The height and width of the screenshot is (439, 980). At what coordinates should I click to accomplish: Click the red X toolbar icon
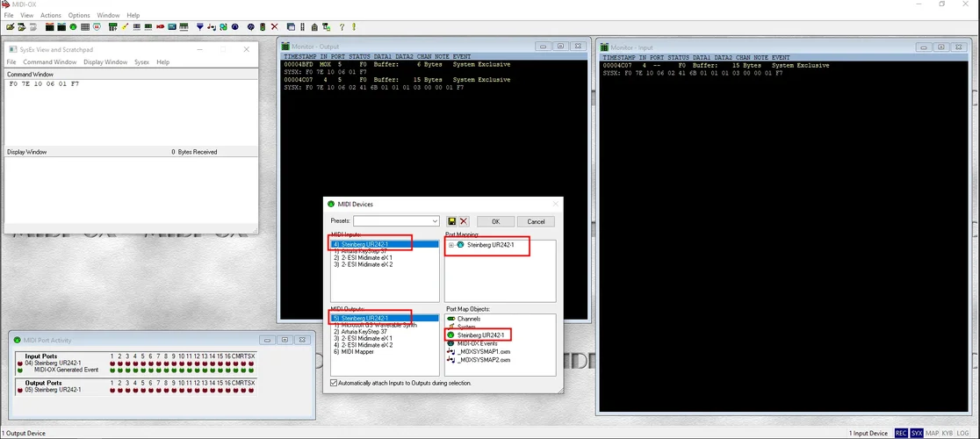coord(274,27)
